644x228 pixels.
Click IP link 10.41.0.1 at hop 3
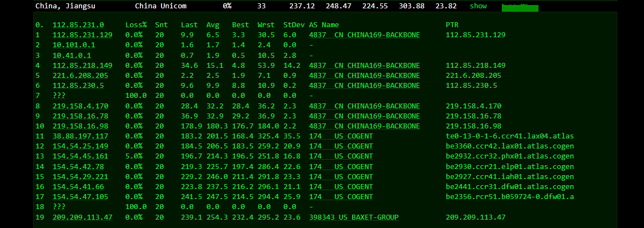tap(72, 55)
